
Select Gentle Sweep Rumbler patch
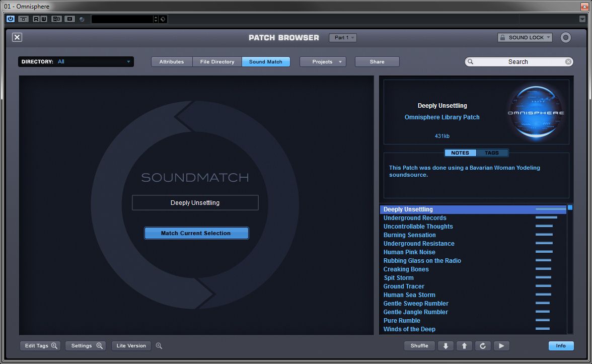pos(473,304)
